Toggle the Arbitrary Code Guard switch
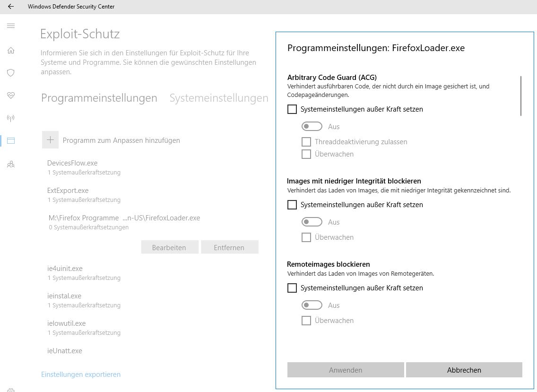Image resolution: width=537 pixels, height=392 pixels. [x=312, y=126]
